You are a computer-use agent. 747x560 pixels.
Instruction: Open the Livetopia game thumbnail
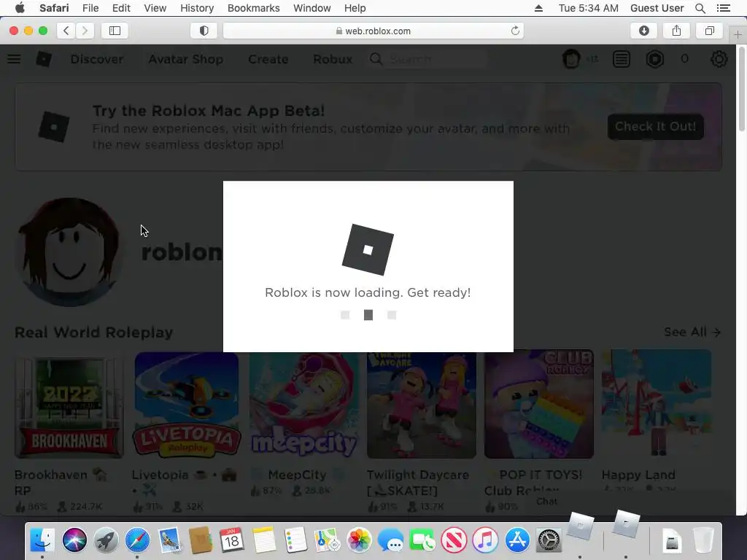point(187,405)
